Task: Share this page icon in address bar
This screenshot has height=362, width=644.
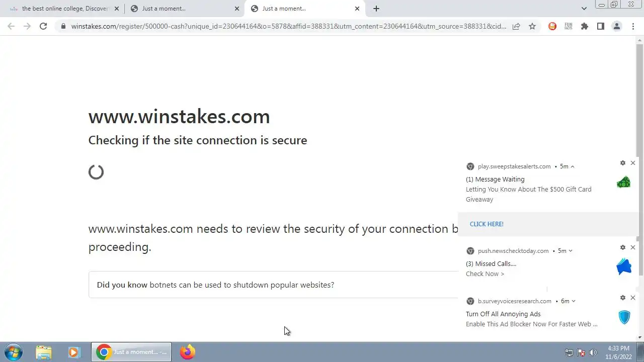Action: pos(516,26)
